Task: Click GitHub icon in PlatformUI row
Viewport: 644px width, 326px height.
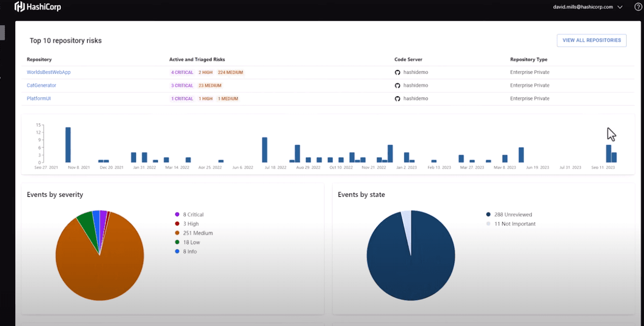Action: coord(397,99)
